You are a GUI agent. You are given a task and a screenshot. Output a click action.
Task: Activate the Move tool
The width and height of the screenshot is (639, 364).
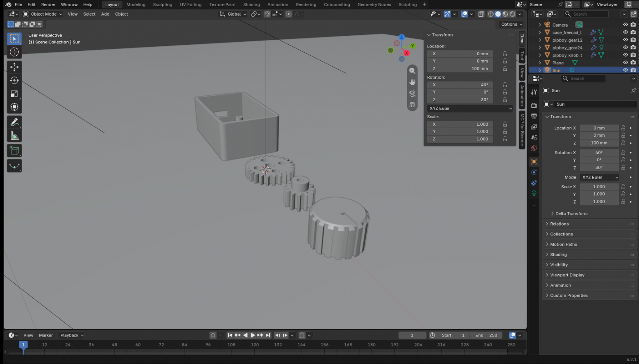click(x=14, y=67)
